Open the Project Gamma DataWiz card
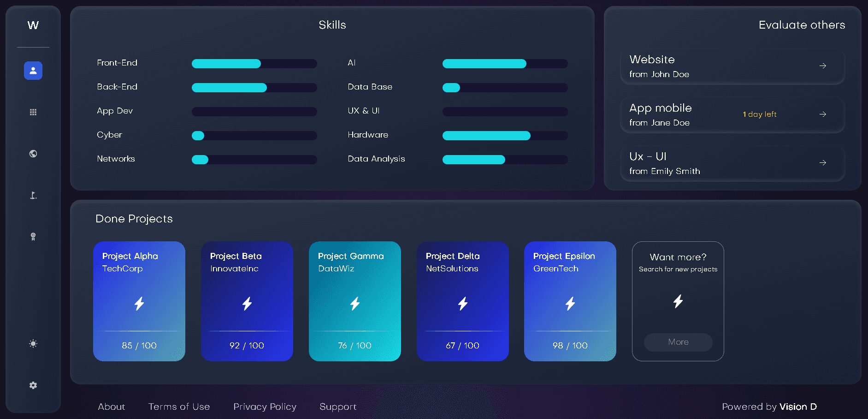 coord(354,301)
